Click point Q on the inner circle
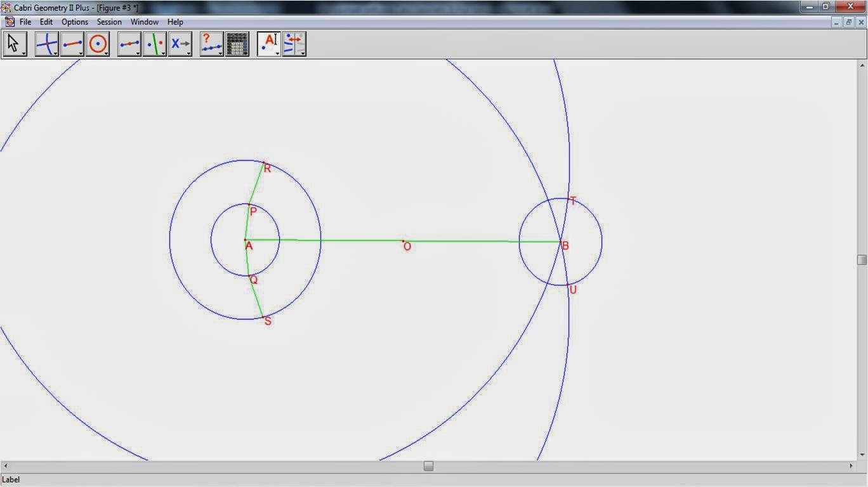Viewport: 868px width, 487px height. (x=249, y=275)
